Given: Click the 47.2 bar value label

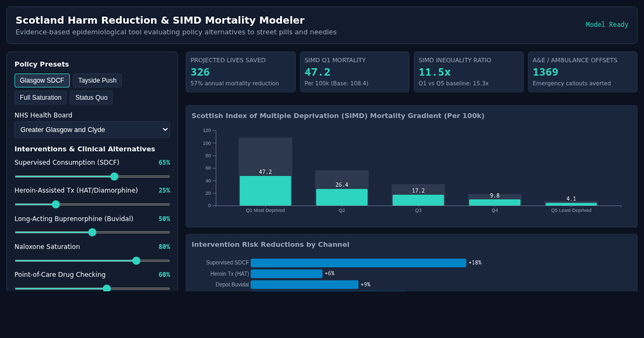Looking at the screenshot, I should point(265,172).
